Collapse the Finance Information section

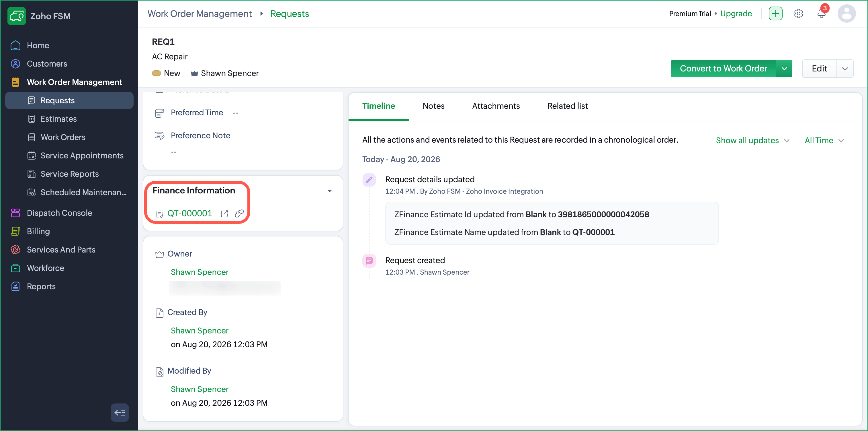click(x=330, y=191)
